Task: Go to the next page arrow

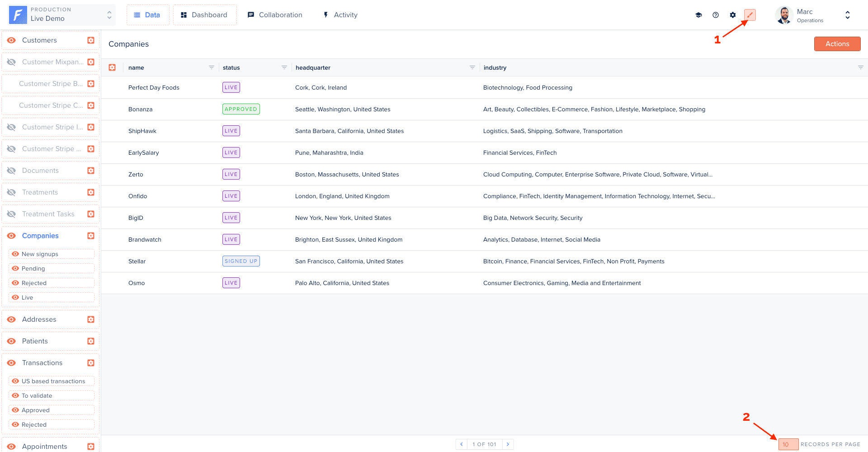Action: pos(508,444)
